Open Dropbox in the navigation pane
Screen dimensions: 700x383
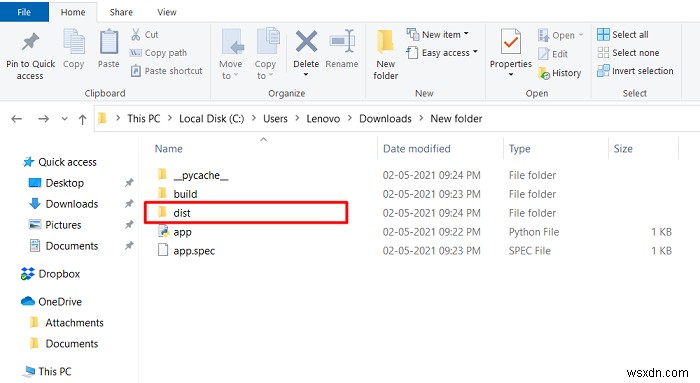(59, 274)
